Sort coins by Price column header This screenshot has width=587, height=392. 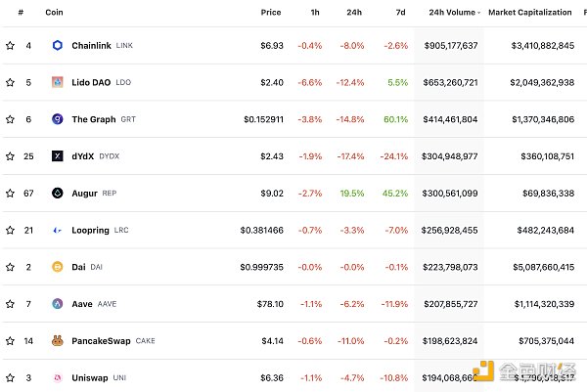click(x=271, y=13)
